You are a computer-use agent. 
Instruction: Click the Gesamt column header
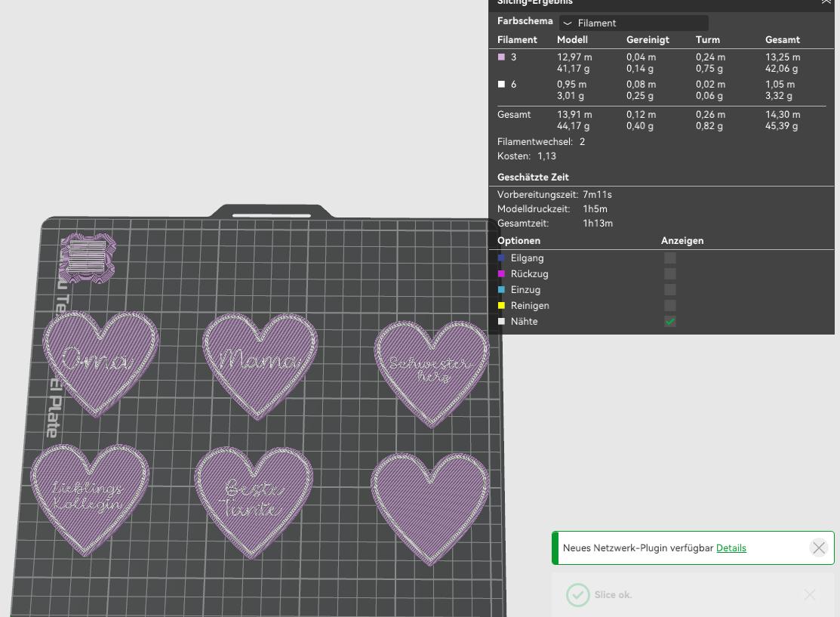point(783,40)
